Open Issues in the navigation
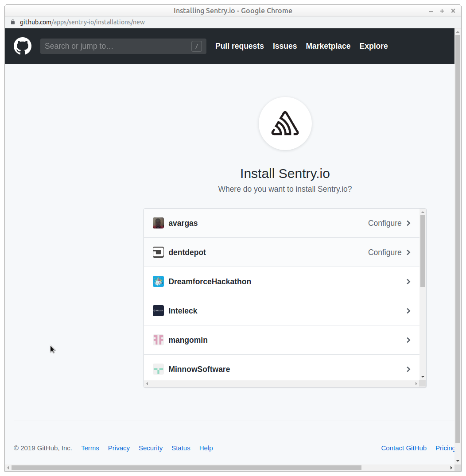 click(x=285, y=46)
